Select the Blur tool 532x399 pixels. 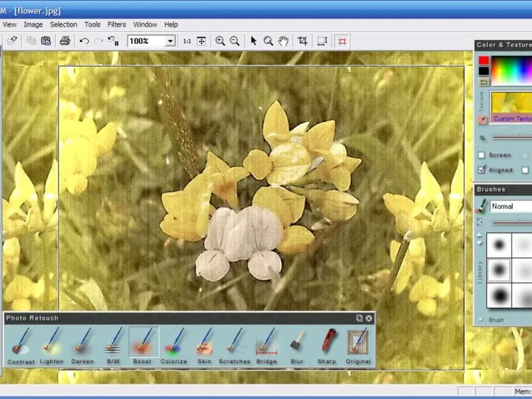pyautogui.click(x=297, y=343)
